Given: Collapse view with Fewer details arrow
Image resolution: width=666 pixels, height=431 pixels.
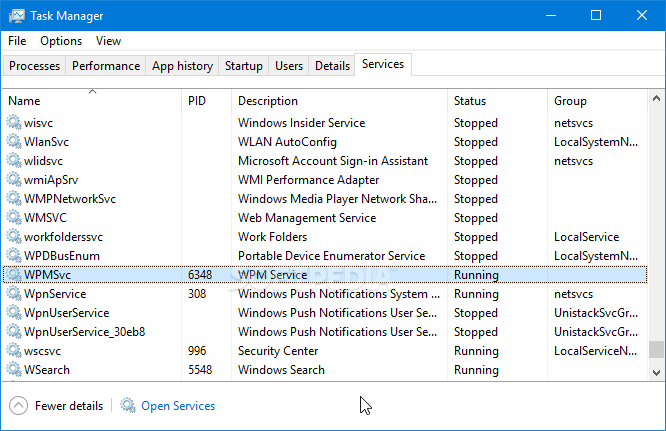Looking at the screenshot, I should [18, 406].
